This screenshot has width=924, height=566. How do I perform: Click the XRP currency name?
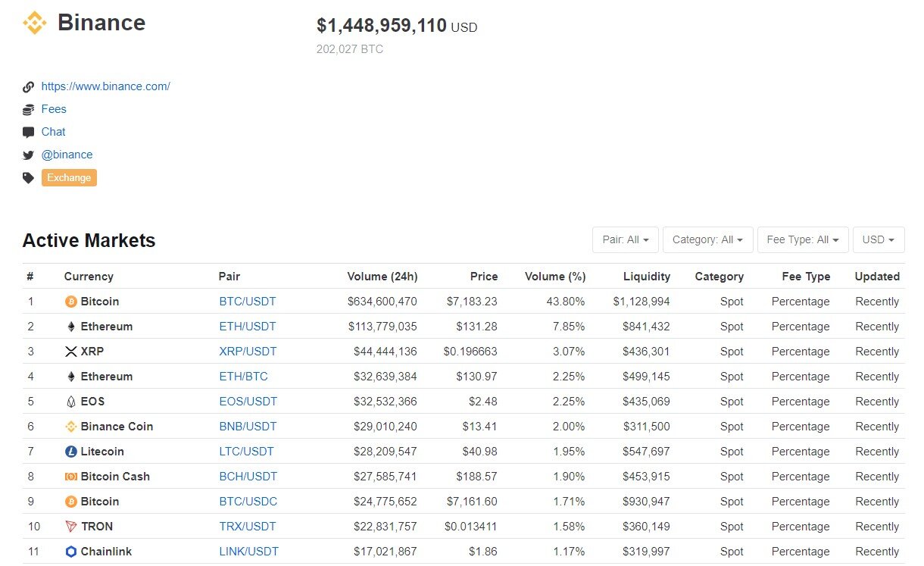(x=92, y=352)
